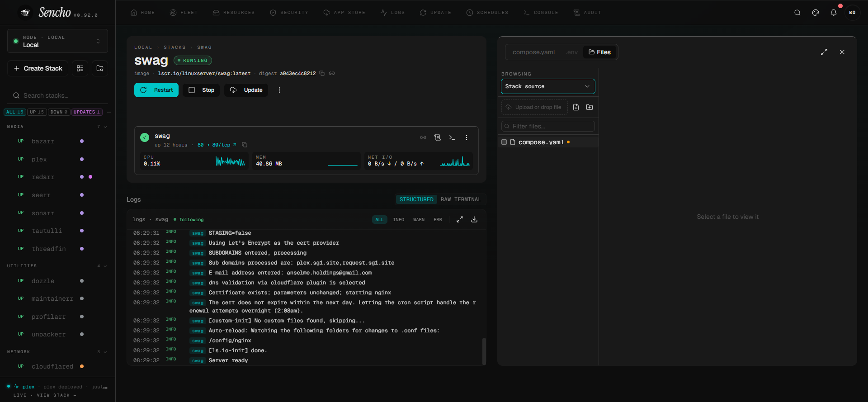The image size is (868, 402).
Task: Open the APP STORE nav item
Action: coord(344,13)
